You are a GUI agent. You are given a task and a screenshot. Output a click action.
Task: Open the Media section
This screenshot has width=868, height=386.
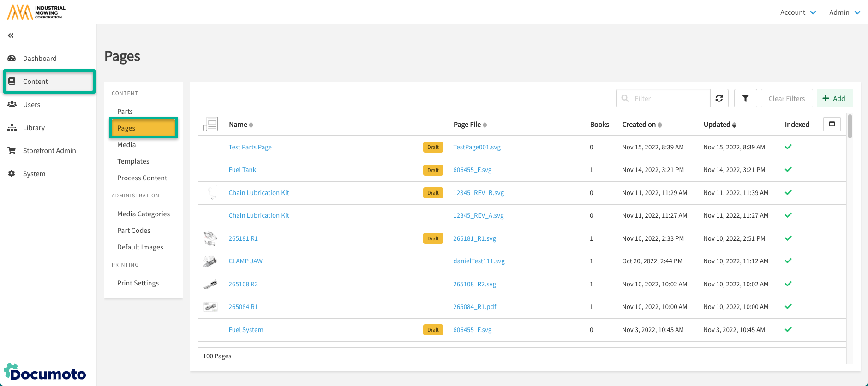[x=126, y=145]
